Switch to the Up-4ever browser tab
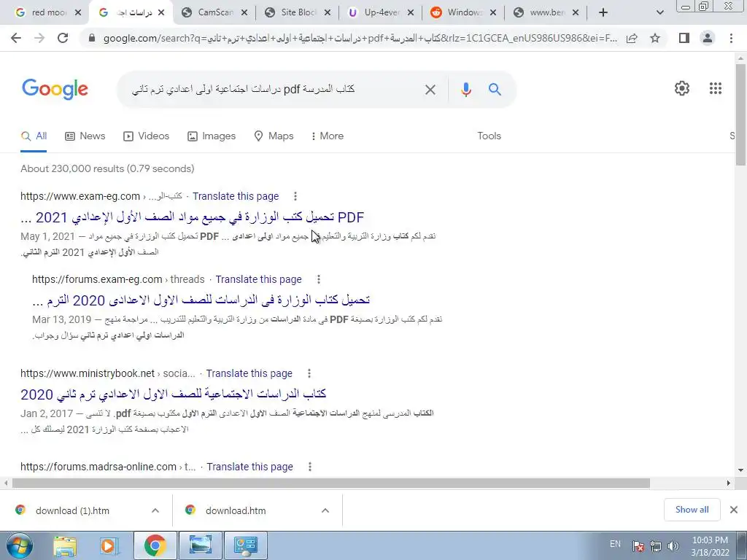This screenshot has width=747, height=560. (382, 12)
